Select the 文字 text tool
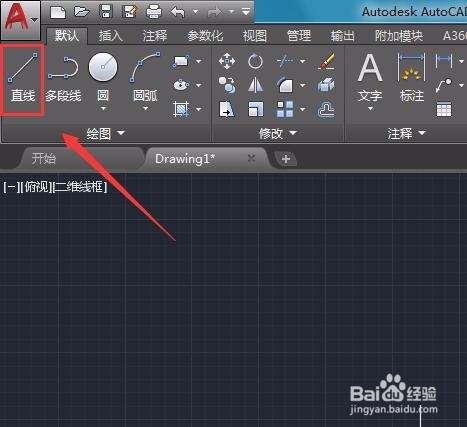 370,77
